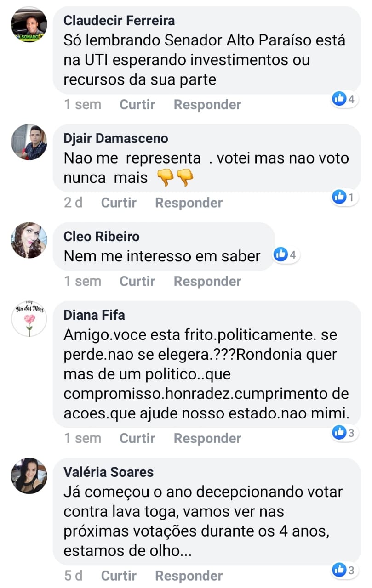The width and height of the screenshot is (372, 588).
Task: Reply to Valéria Soares's comment via Responder
Action: [x=189, y=576]
